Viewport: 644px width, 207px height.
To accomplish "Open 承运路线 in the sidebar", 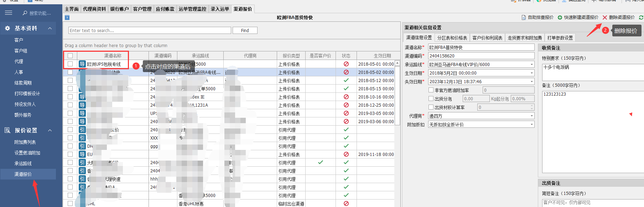I will point(23,163).
